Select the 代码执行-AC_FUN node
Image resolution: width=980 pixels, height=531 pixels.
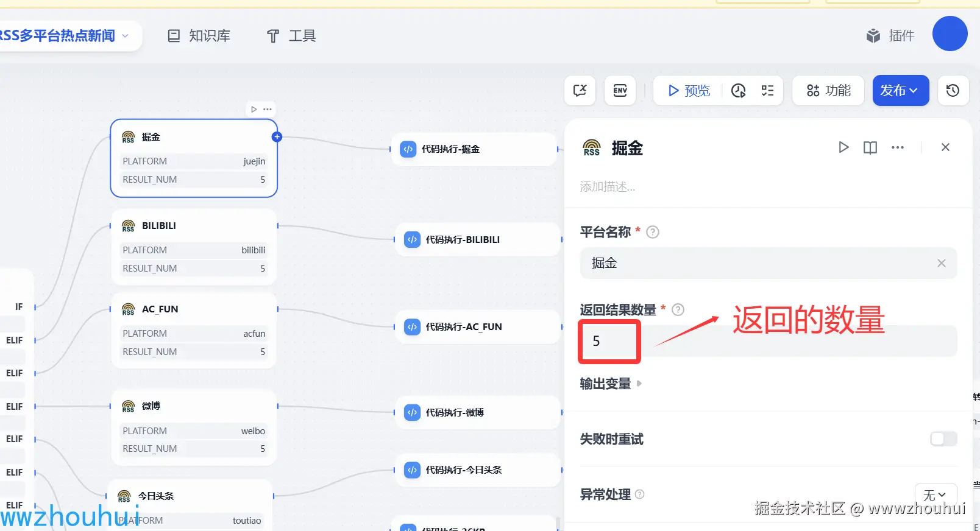pyautogui.click(x=478, y=327)
